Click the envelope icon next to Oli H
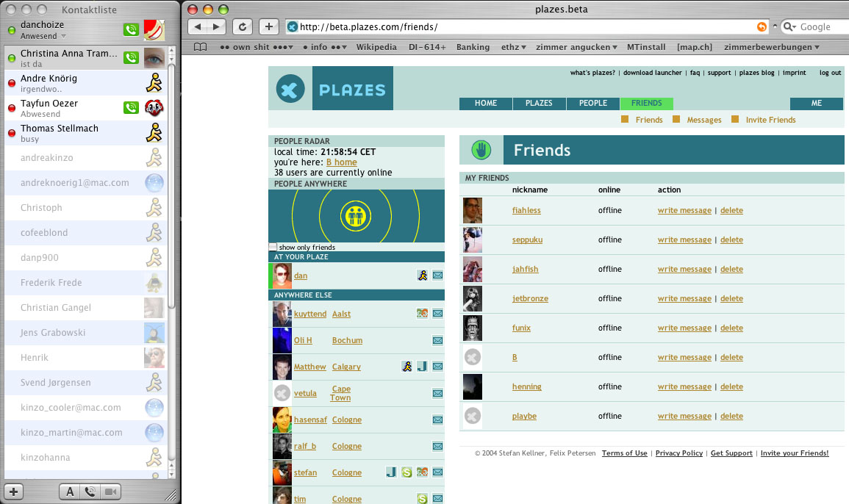The width and height of the screenshot is (849, 504). pyautogui.click(x=437, y=340)
